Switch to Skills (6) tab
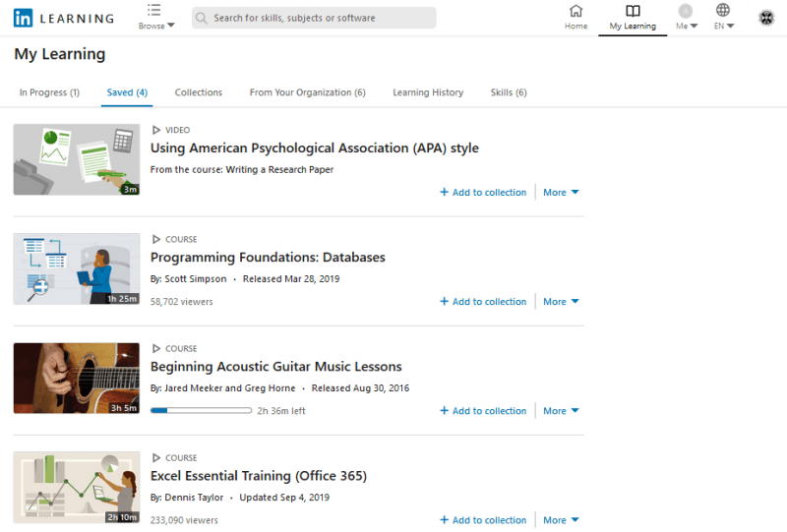 509,92
